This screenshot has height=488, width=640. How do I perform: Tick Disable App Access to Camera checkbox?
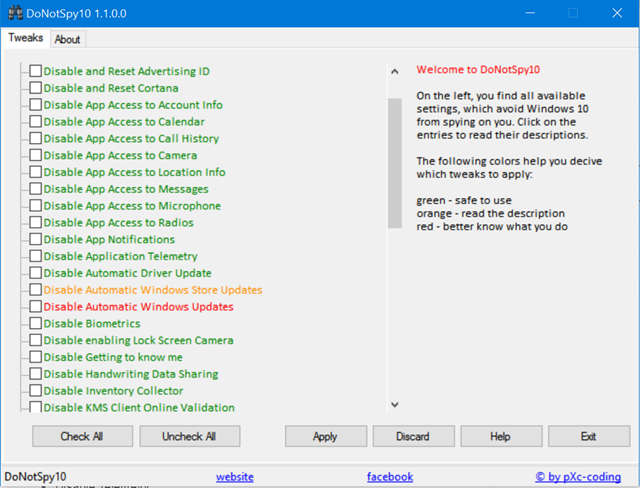coord(36,155)
